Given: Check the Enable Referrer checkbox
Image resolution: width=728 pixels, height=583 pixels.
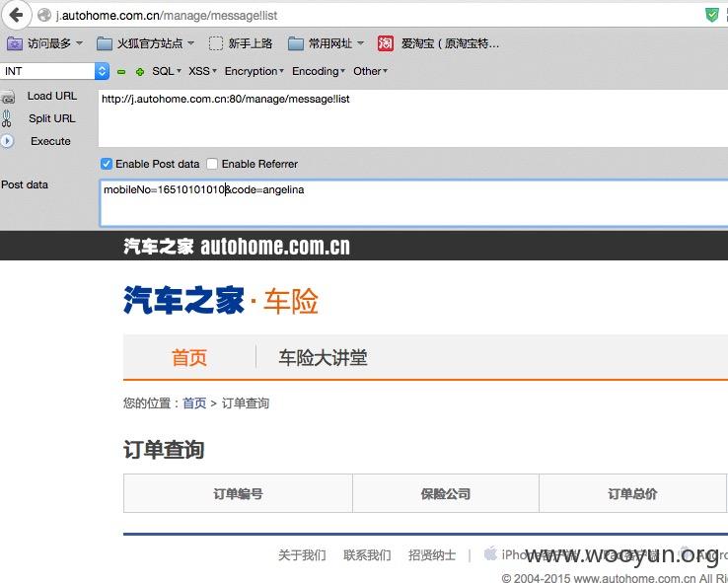Looking at the screenshot, I should (x=212, y=164).
